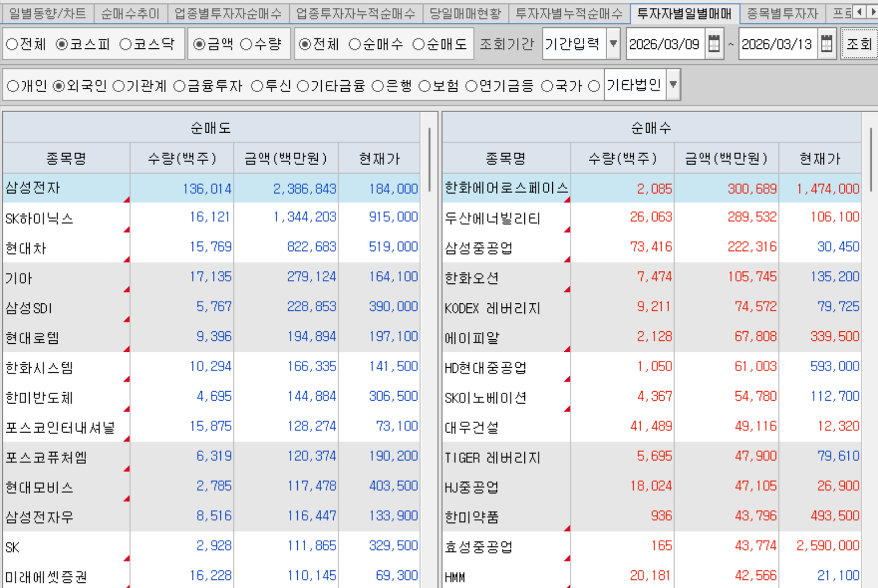Select the 순매수 filter radio button
Screen dimensions: 878x588
tap(355, 44)
